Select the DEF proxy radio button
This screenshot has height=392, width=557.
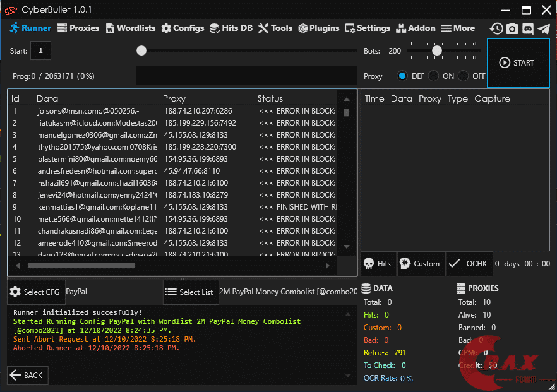(x=402, y=76)
